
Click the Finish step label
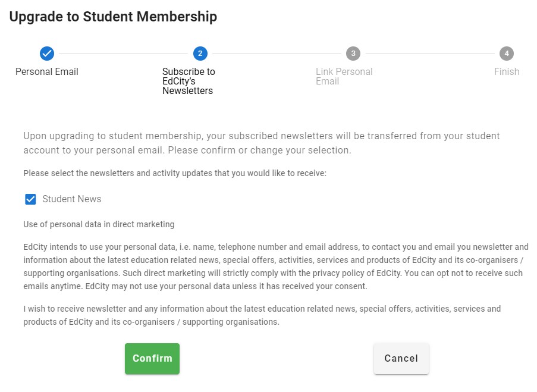pyautogui.click(x=507, y=71)
